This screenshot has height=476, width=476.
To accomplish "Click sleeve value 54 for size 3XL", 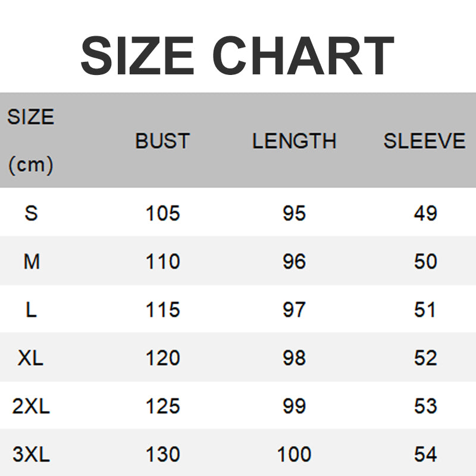I will click(x=425, y=455).
